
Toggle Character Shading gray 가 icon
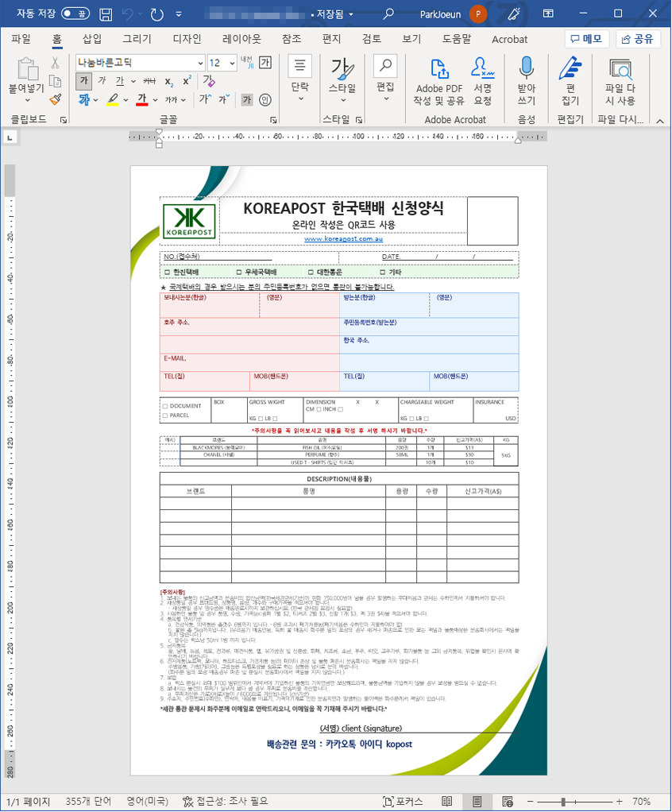pyautogui.click(x=247, y=99)
